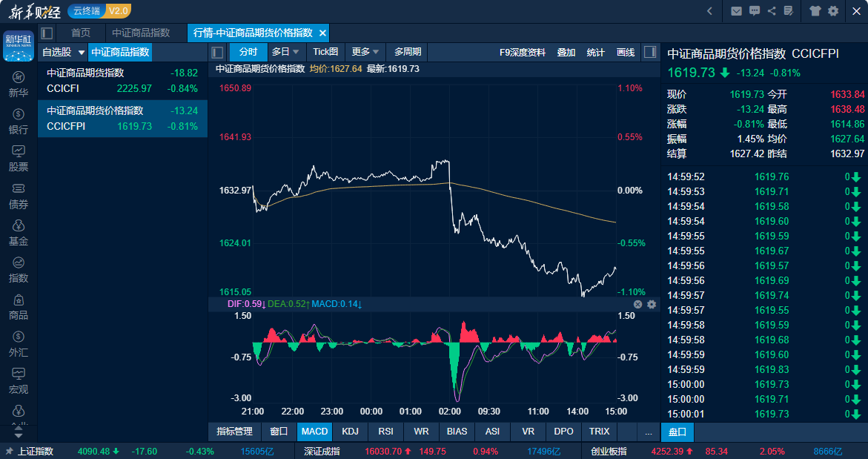Screen dimensions: 868x459
Task: Switch to the 首页 tab
Action: click(81, 33)
